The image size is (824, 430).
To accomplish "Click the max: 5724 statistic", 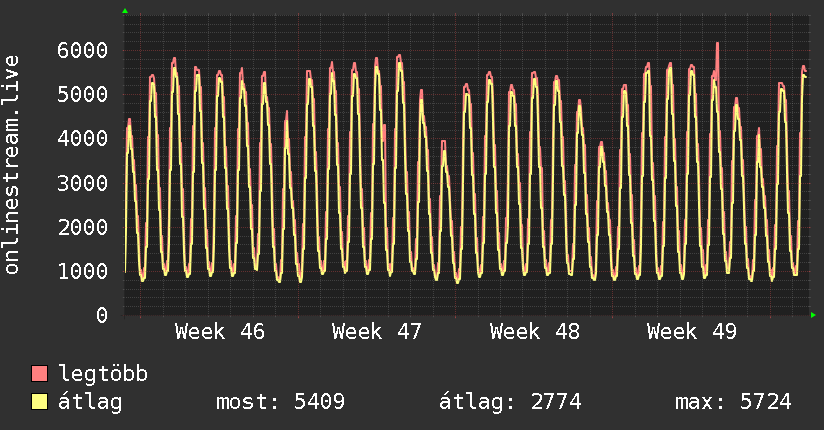I will [x=733, y=402].
